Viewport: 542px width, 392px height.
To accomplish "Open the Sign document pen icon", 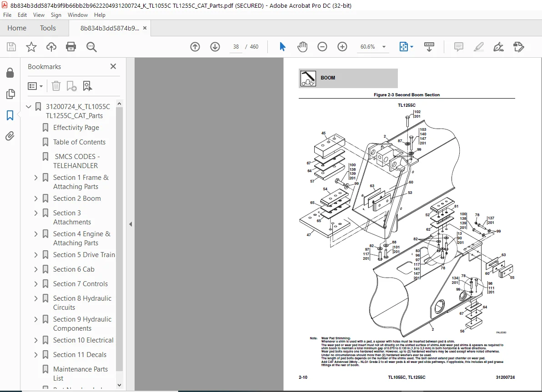I will [498, 47].
